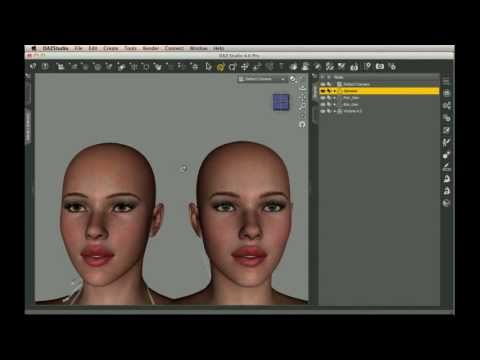Select the translate tool with crossed arrows
The width and height of the screenshot is (480, 360).
tap(245, 67)
